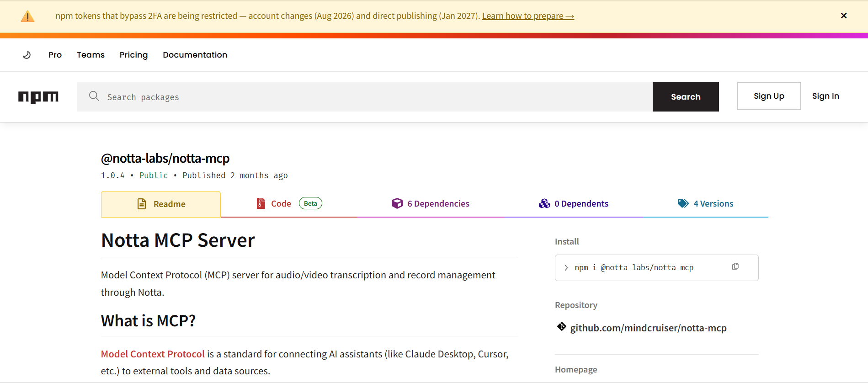Dismiss the 2FA notice banner
This screenshot has height=383, width=868.
pos(844,16)
